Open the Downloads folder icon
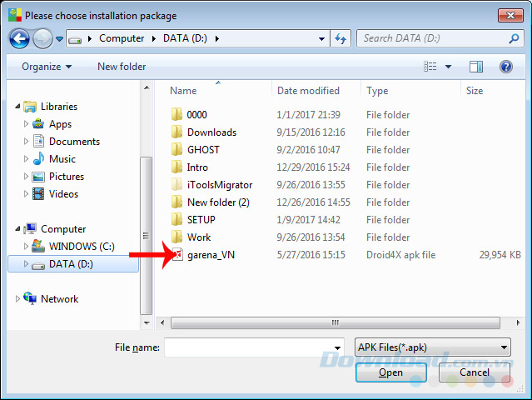The image size is (532, 400). pyautogui.click(x=177, y=132)
